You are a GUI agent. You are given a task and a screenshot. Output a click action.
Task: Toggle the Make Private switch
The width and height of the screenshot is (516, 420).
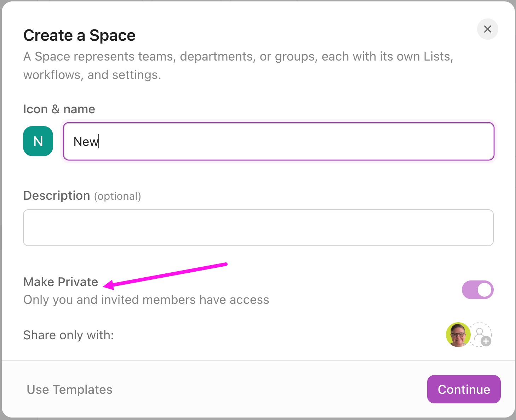478,289
